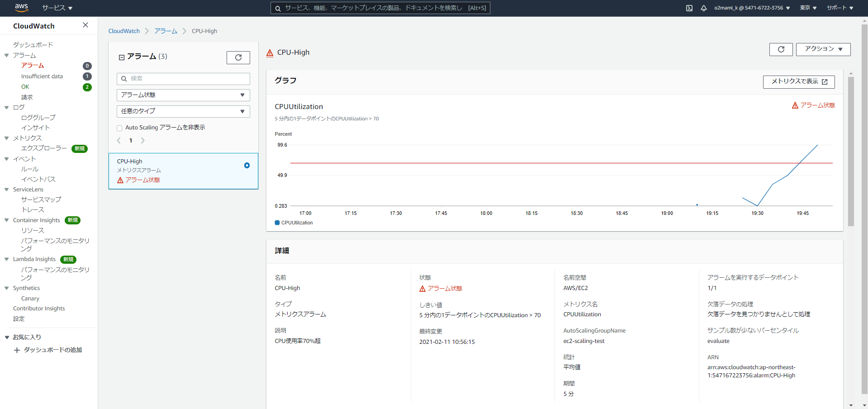Click View in Metrics button

[x=798, y=81]
